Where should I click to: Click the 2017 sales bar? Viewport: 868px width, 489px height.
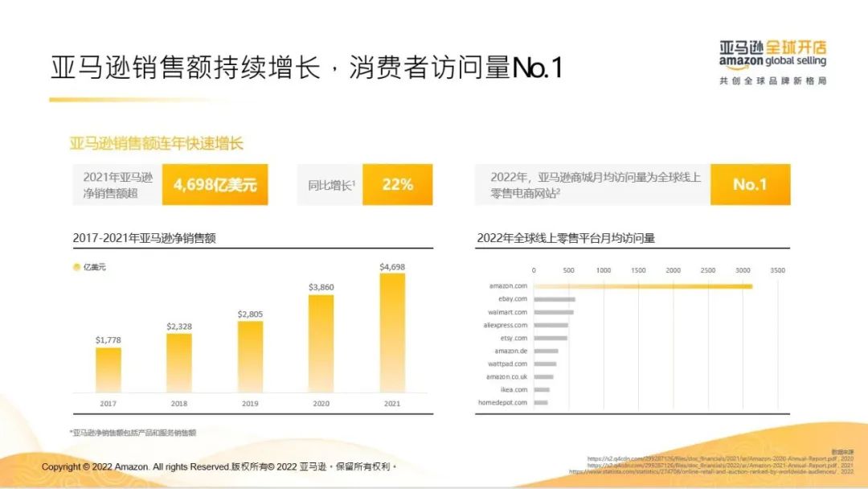[x=108, y=370]
